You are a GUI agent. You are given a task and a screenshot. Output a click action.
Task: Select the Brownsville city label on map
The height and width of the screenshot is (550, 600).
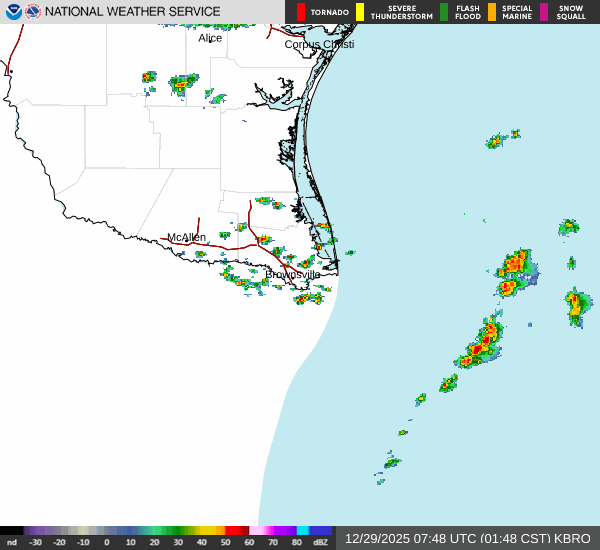293,274
